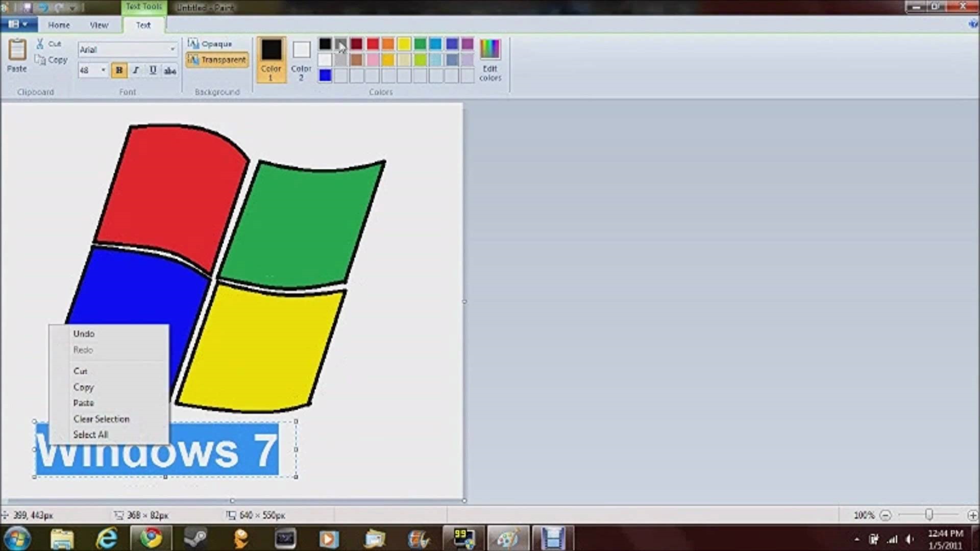The width and height of the screenshot is (980, 551).
Task: Launch Internet Explorer from the taskbar
Action: click(x=107, y=539)
